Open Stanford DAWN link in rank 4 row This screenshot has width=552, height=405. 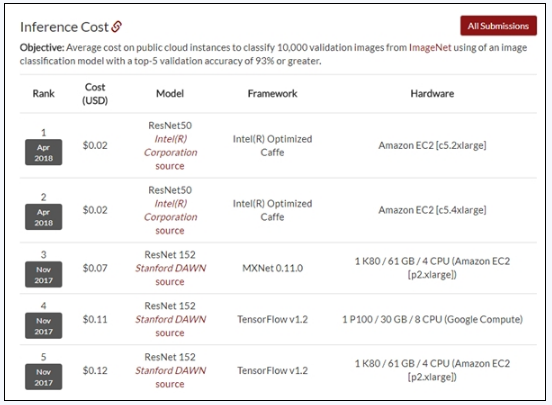(x=170, y=319)
